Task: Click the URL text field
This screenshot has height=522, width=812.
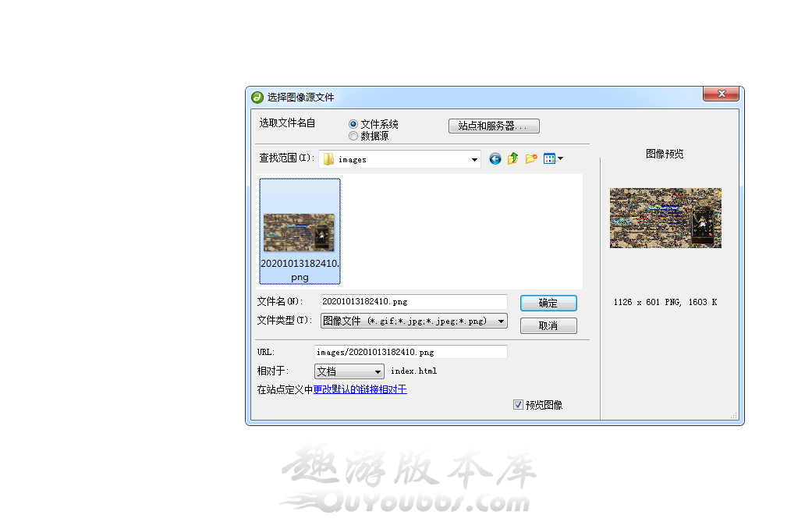Action: click(x=410, y=353)
